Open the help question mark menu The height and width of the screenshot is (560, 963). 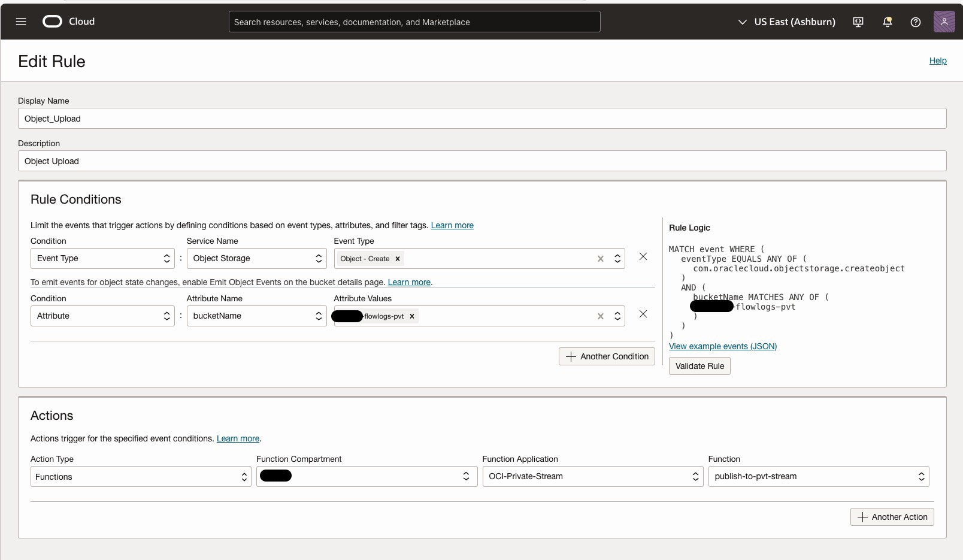[x=915, y=22]
